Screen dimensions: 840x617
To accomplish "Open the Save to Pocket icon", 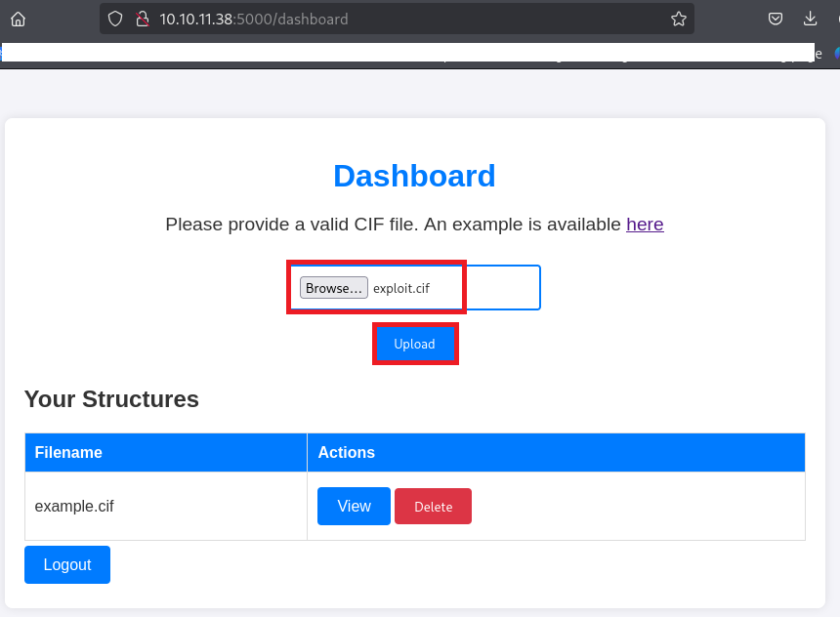I will pyautogui.click(x=775, y=19).
